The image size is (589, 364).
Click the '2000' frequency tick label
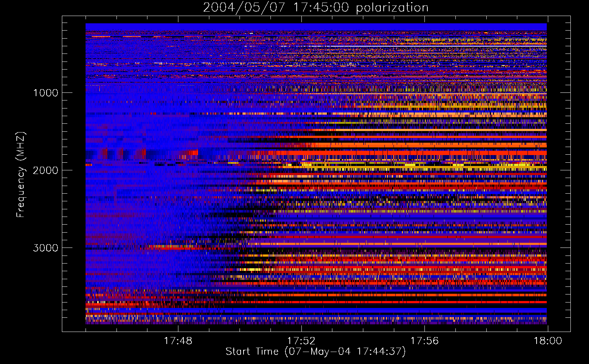tap(46, 170)
